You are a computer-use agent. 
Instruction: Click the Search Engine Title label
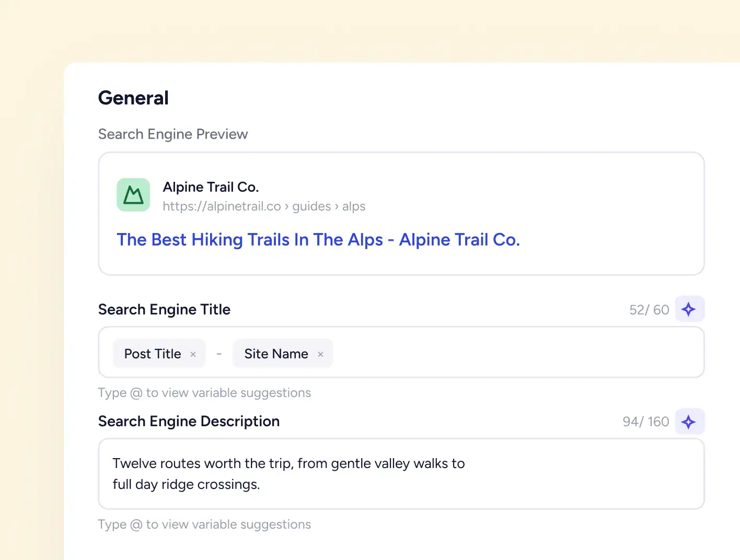tap(164, 309)
